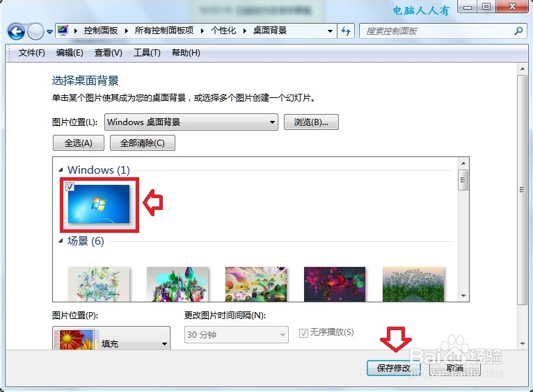
Task: Click the wallpaper list scroll down arrow
Action: click(463, 295)
